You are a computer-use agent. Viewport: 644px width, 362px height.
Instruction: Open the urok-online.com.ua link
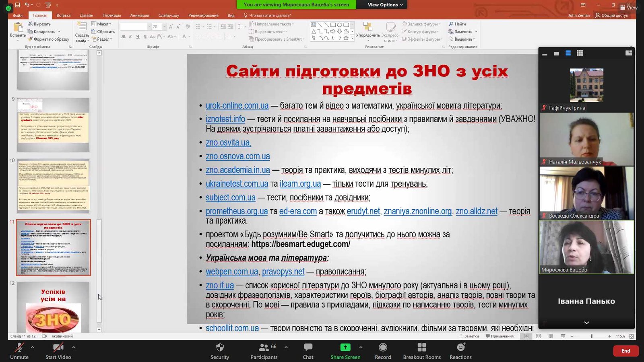coord(237,106)
